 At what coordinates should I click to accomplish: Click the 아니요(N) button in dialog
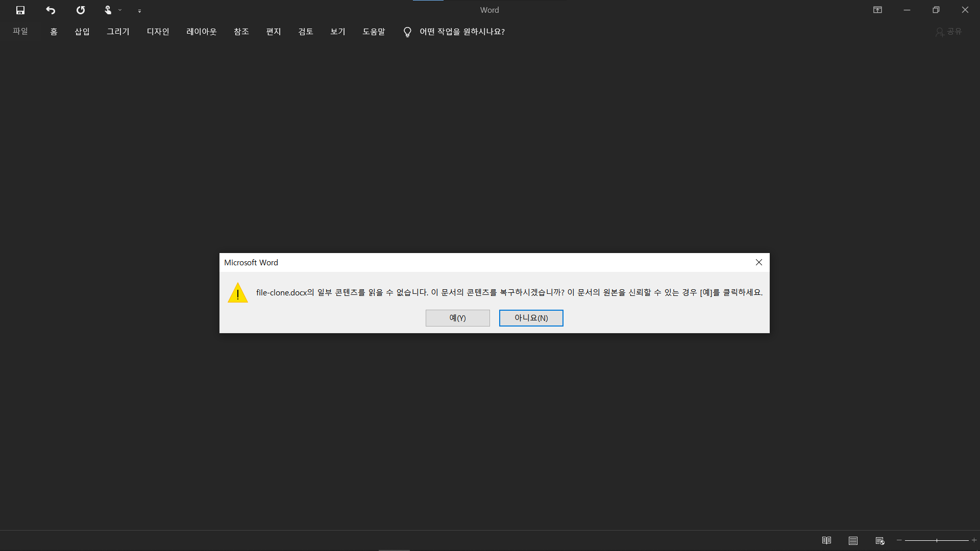[x=531, y=318]
